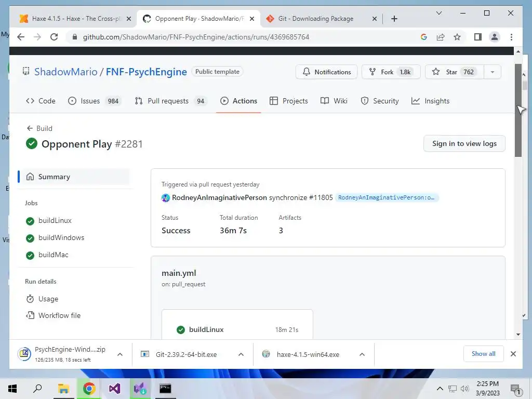This screenshot has width=532, height=399.
Task: Open taskbar search magnifier
Action: pos(37,389)
